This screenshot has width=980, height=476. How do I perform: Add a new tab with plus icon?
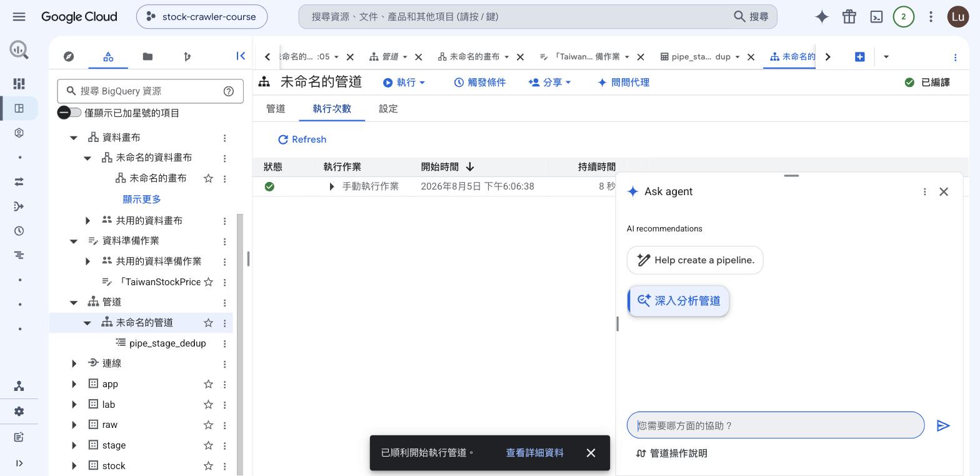[859, 56]
